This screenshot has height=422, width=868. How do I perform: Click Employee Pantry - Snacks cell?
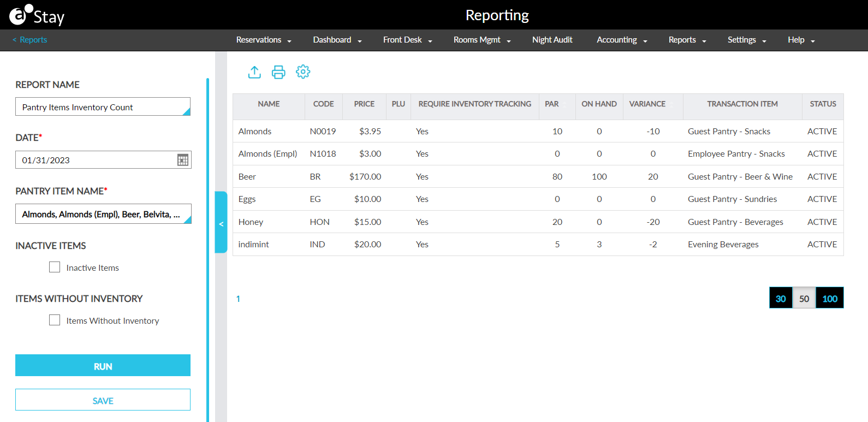pyautogui.click(x=736, y=153)
